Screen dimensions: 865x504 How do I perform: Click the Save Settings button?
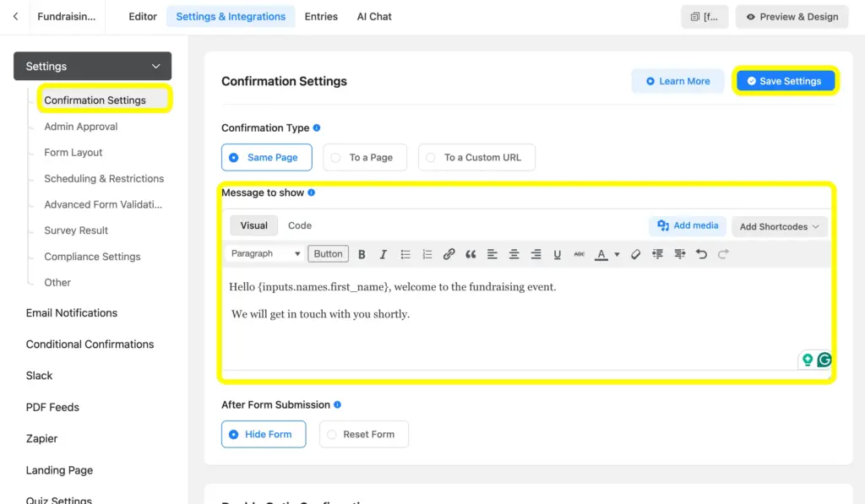pos(786,81)
